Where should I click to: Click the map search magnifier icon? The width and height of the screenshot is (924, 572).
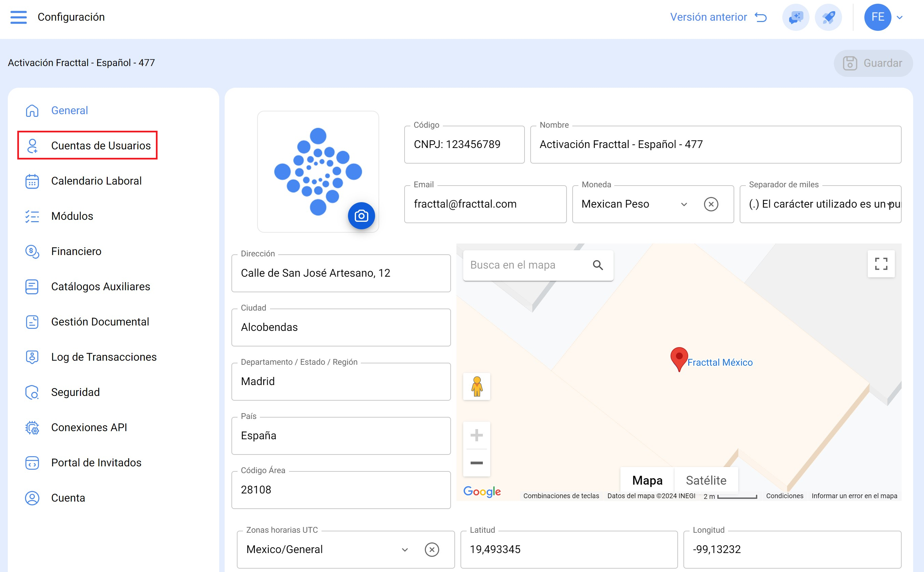(x=597, y=265)
